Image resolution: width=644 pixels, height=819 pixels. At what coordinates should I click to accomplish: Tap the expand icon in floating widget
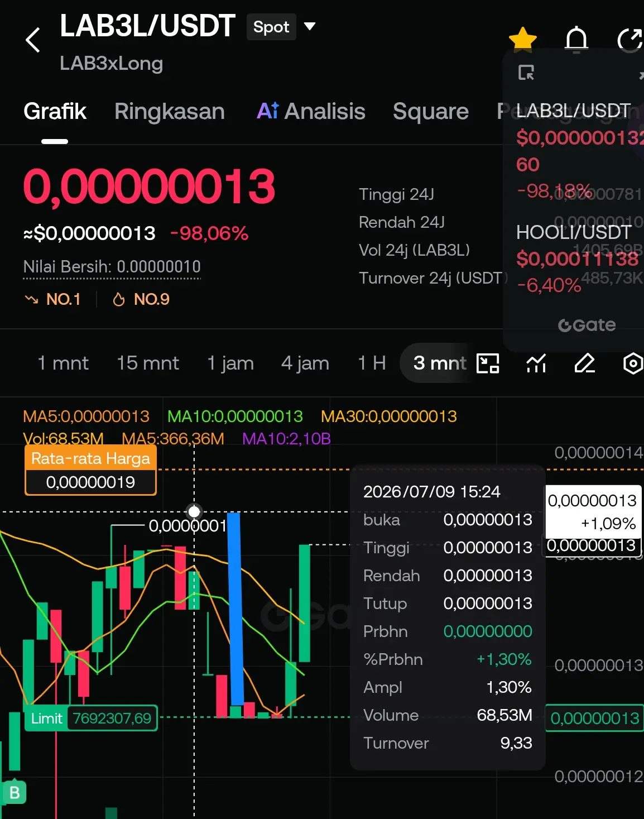526,73
